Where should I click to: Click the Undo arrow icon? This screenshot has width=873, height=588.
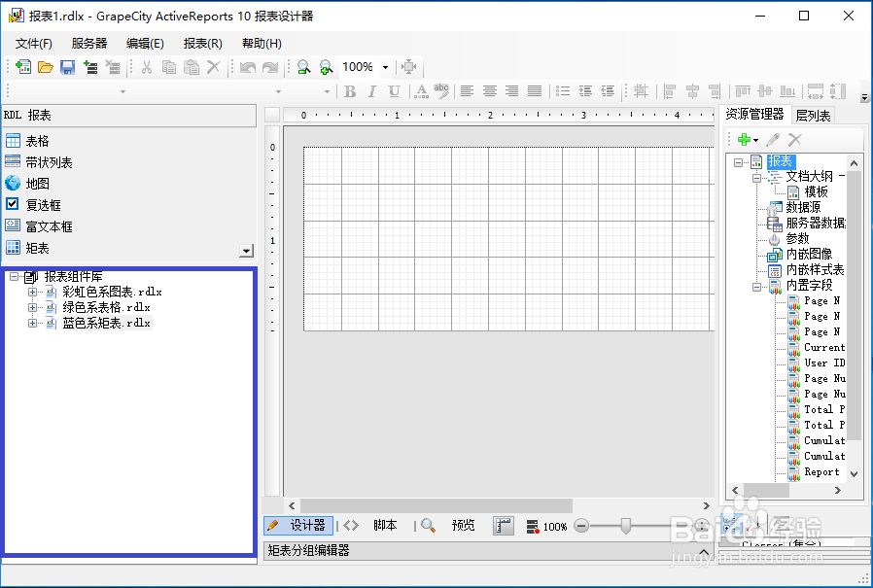[248, 67]
